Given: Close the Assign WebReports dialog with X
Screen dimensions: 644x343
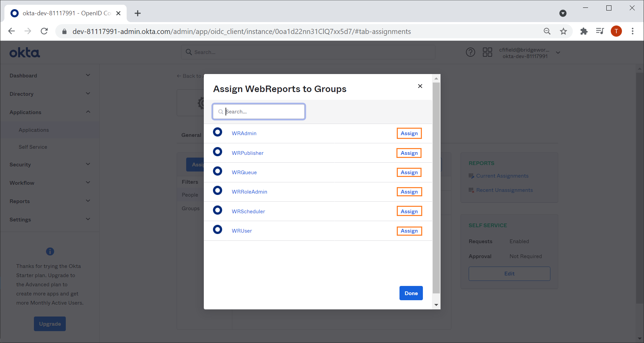Looking at the screenshot, I should pos(420,86).
